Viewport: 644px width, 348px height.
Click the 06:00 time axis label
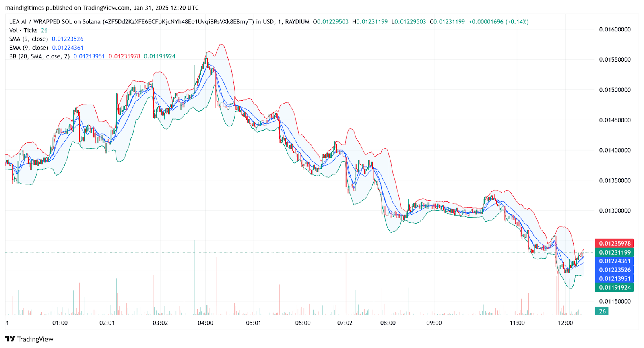tap(303, 323)
